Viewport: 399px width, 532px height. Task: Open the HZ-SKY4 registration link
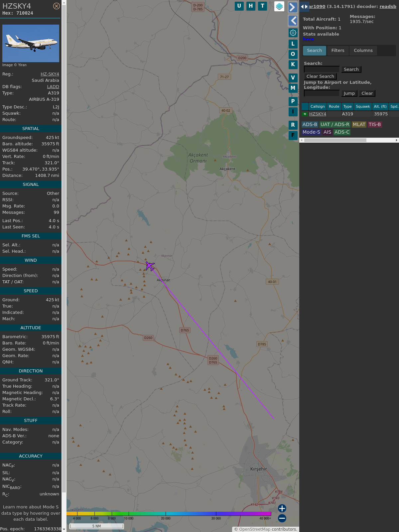click(50, 74)
